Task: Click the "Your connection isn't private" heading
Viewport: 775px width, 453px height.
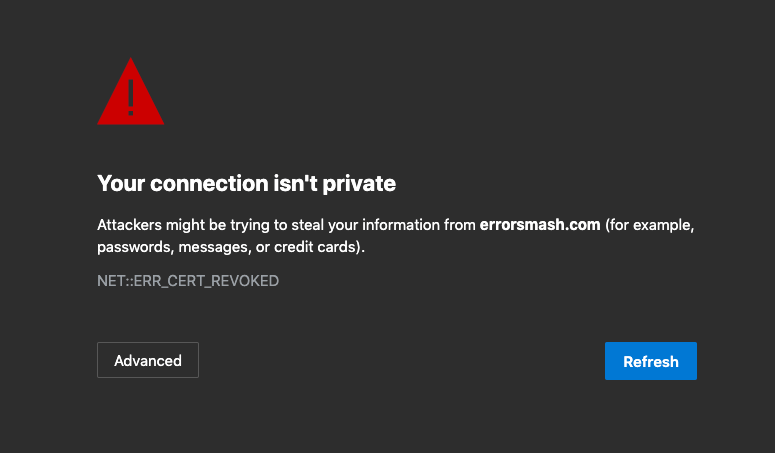Action: [246, 183]
